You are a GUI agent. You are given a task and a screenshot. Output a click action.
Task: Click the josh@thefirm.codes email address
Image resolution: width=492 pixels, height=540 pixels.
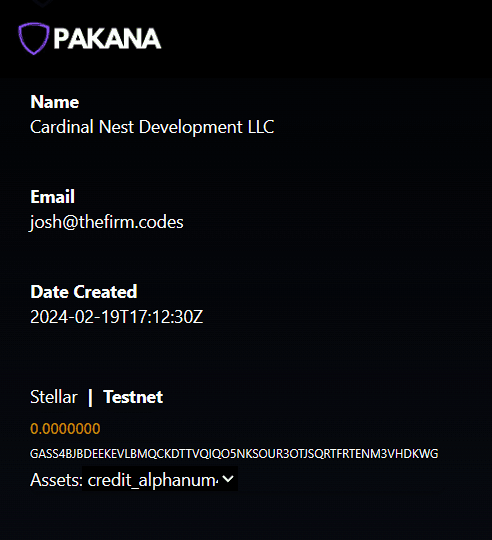106,222
